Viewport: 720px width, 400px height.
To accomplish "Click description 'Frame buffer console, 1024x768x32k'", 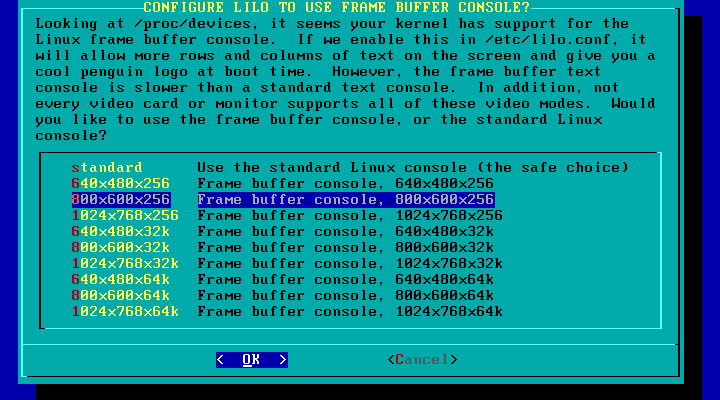I will pos(350,264).
